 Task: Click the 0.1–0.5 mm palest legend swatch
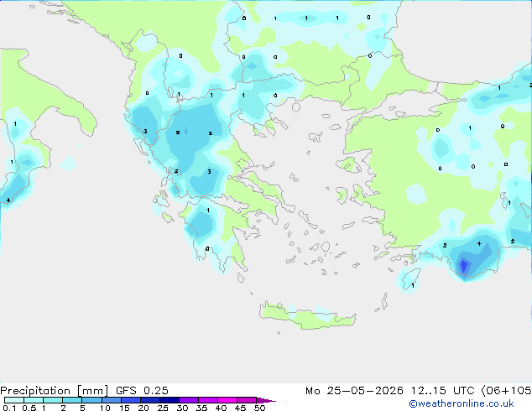[14, 400]
